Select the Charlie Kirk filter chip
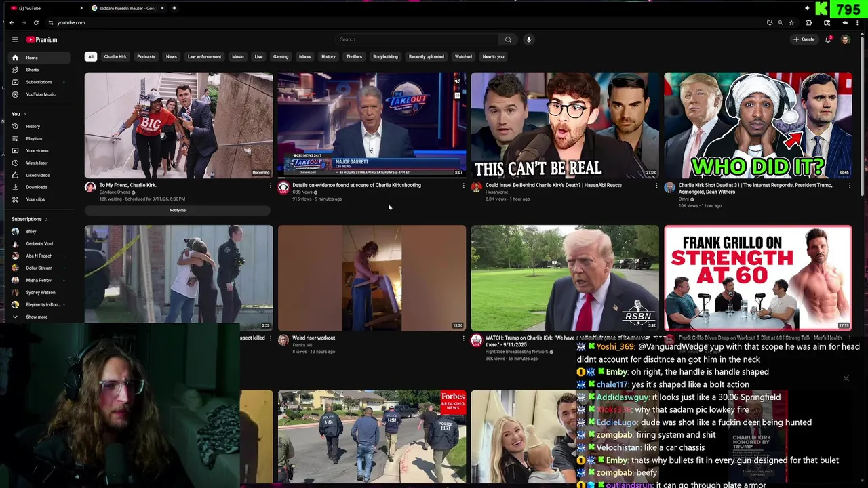Screen dimensions: 868x488 click(x=115, y=57)
